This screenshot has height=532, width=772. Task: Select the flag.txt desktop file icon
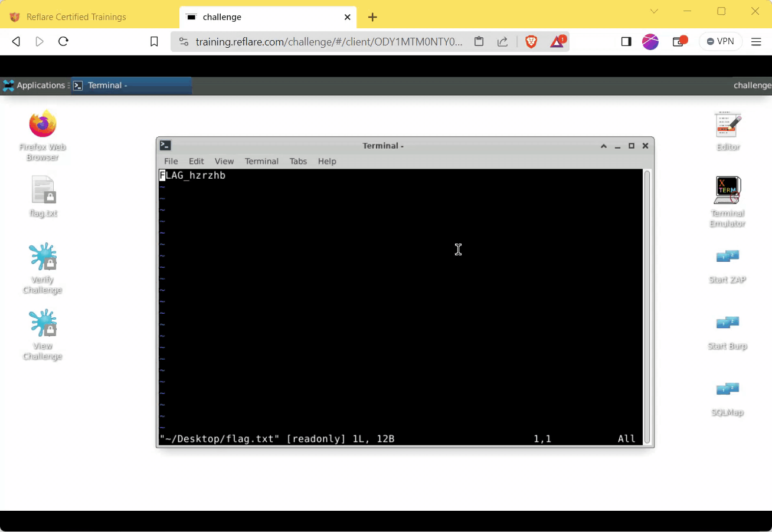(x=42, y=197)
